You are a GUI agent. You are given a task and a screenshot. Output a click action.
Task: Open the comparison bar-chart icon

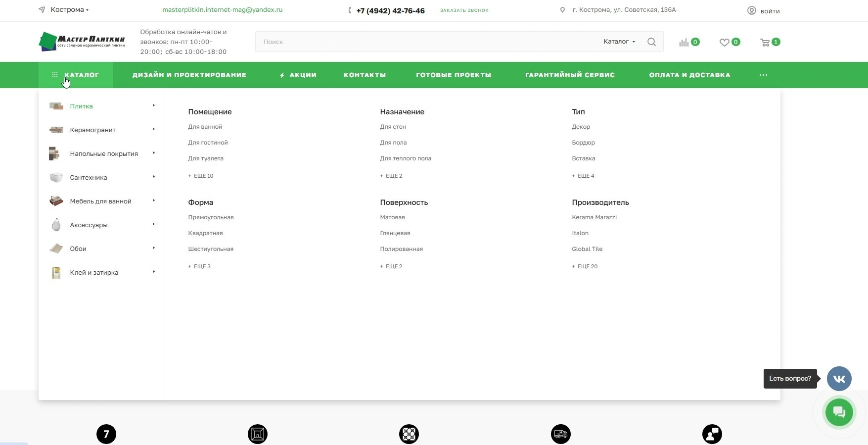pyautogui.click(x=684, y=43)
